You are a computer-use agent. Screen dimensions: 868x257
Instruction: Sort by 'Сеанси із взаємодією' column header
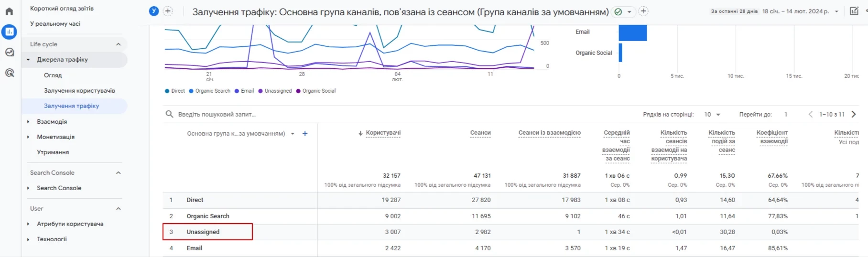550,133
